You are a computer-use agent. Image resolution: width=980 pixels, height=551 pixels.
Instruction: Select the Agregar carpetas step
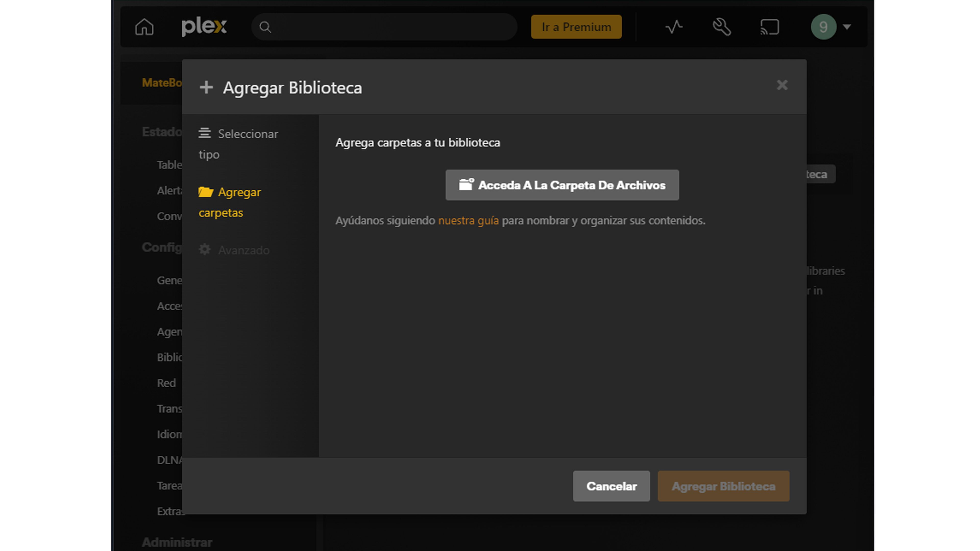[230, 202]
